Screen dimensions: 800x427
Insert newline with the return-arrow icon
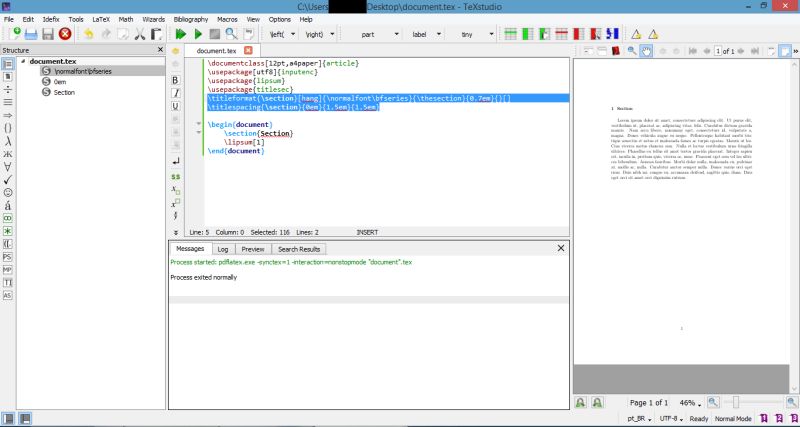176,161
